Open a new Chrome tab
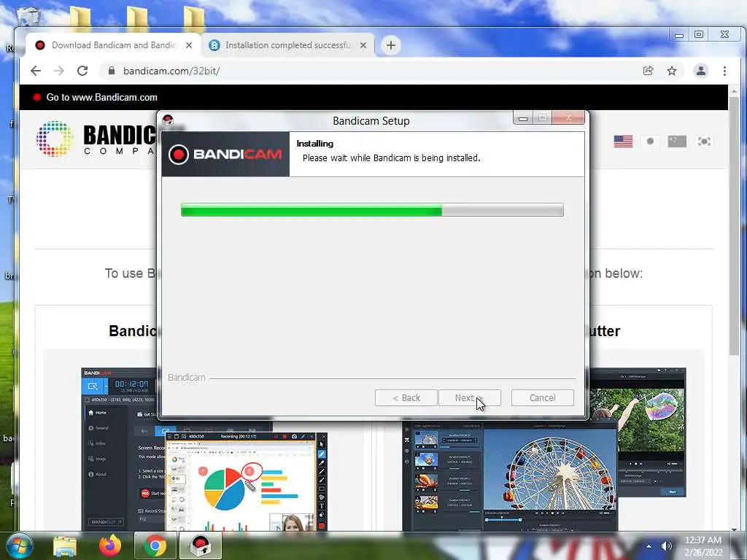The width and height of the screenshot is (747, 560). coord(391,45)
